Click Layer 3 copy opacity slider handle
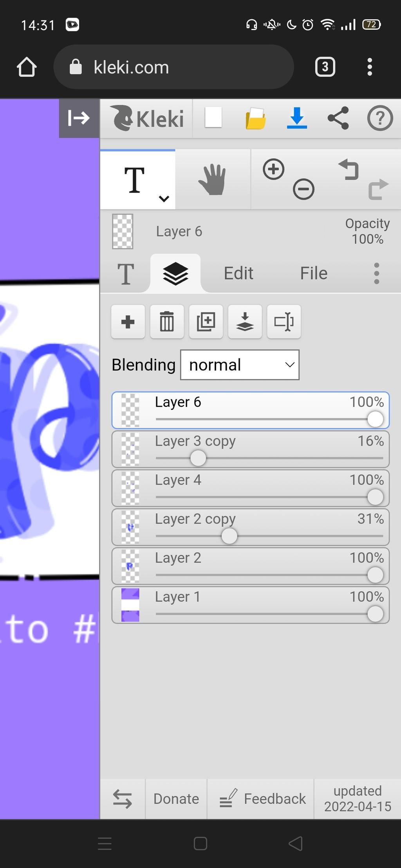 198,458
